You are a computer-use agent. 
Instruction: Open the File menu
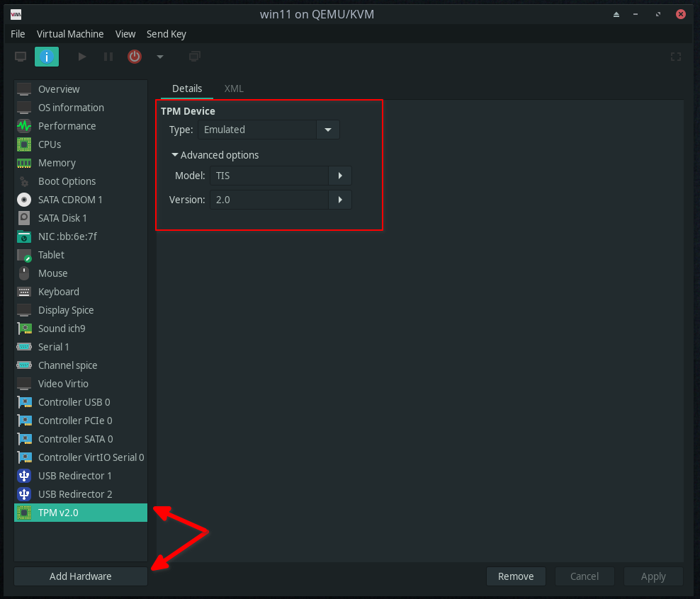tap(18, 34)
